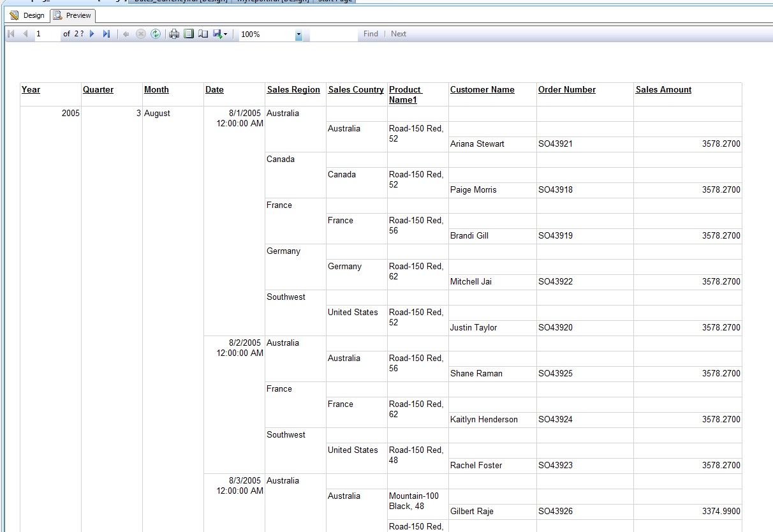Sort by the Sales Amount column header

(x=663, y=89)
